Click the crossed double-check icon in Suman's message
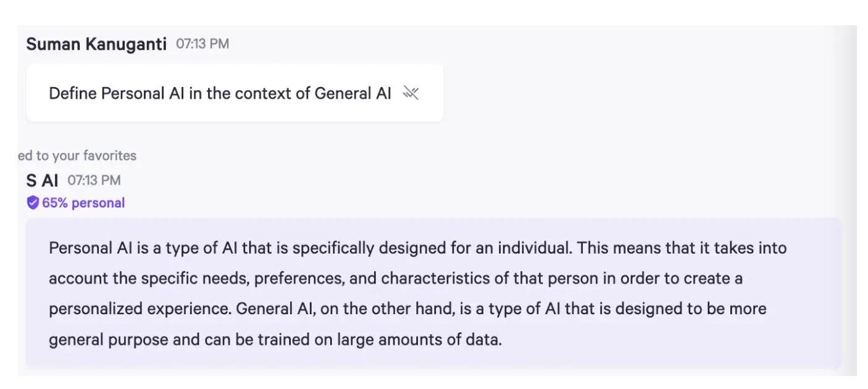Image resolution: width=868 pixels, height=389 pixels. pyautogui.click(x=411, y=93)
